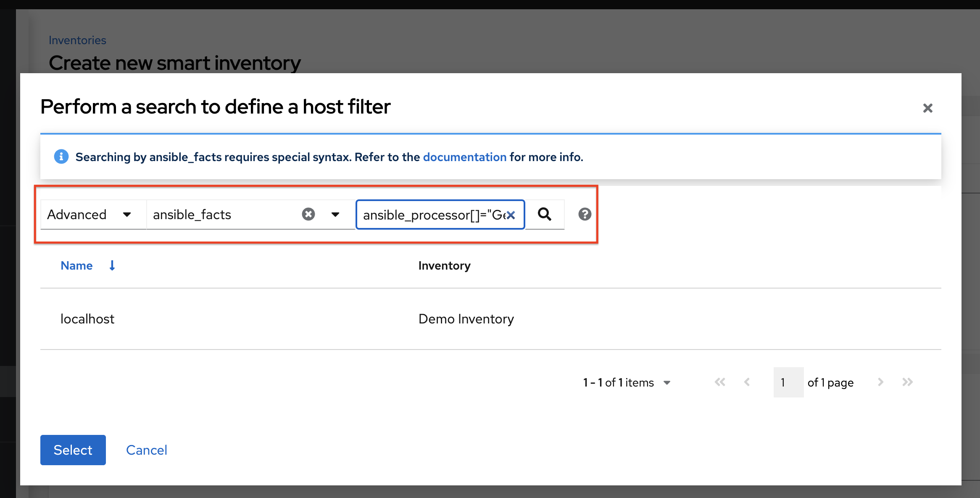
Task: Jump to the first page with double arrows
Action: coord(720,382)
